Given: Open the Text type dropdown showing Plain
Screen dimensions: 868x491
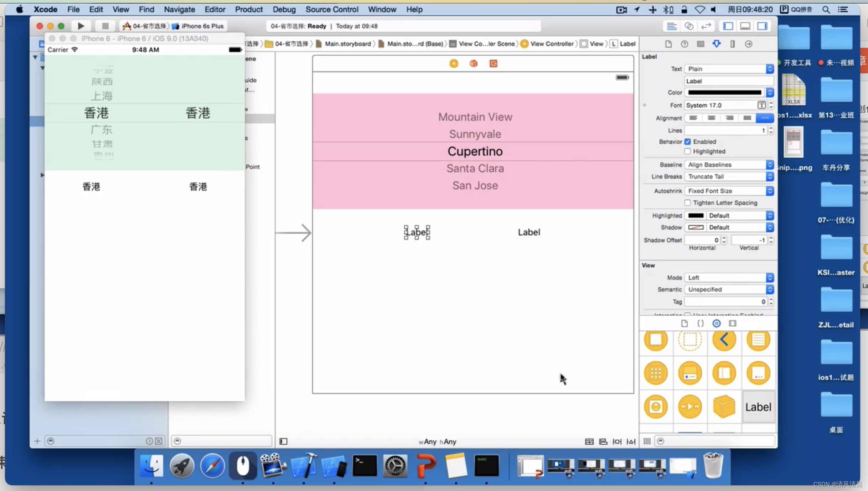Looking at the screenshot, I should pyautogui.click(x=729, y=69).
